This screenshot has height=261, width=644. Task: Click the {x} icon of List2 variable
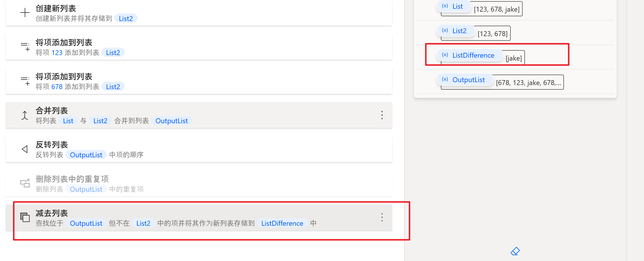[x=445, y=30]
